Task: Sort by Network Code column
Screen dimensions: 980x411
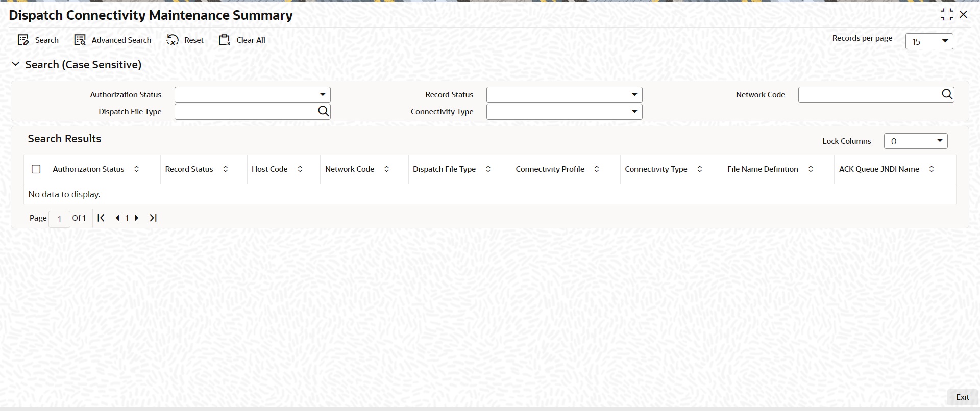Action: [386, 169]
